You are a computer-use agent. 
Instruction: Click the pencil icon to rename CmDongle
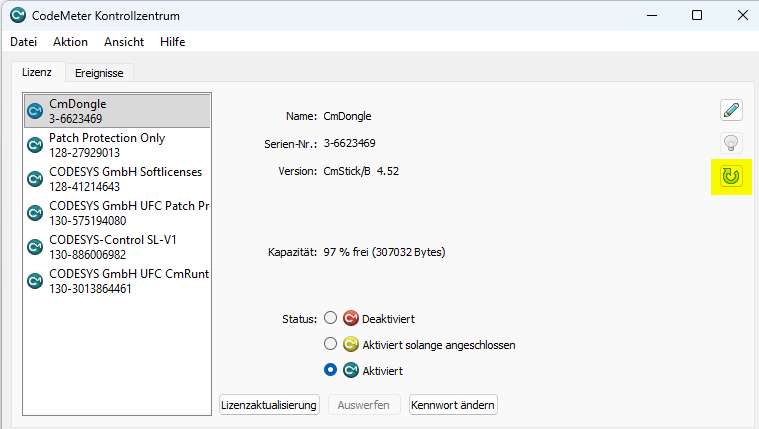[732, 111]
